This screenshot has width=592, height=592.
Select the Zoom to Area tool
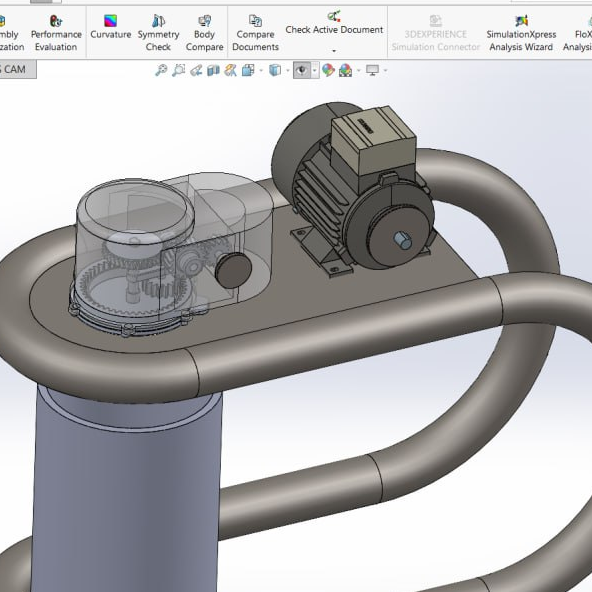178,70
